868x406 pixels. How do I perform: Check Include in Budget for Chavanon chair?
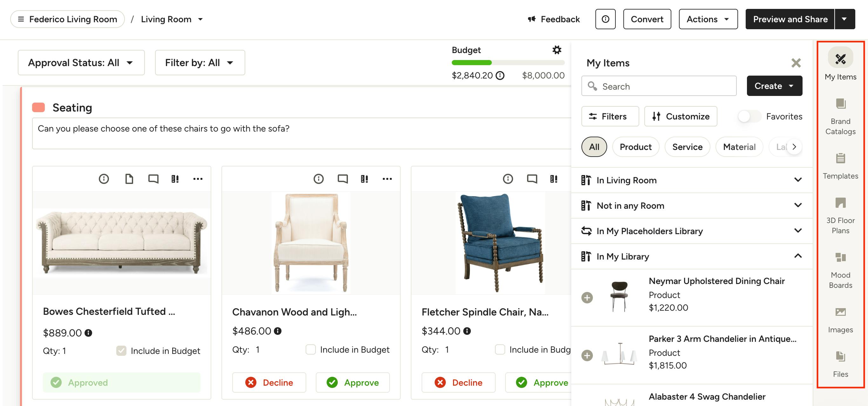tap(311, 349)
